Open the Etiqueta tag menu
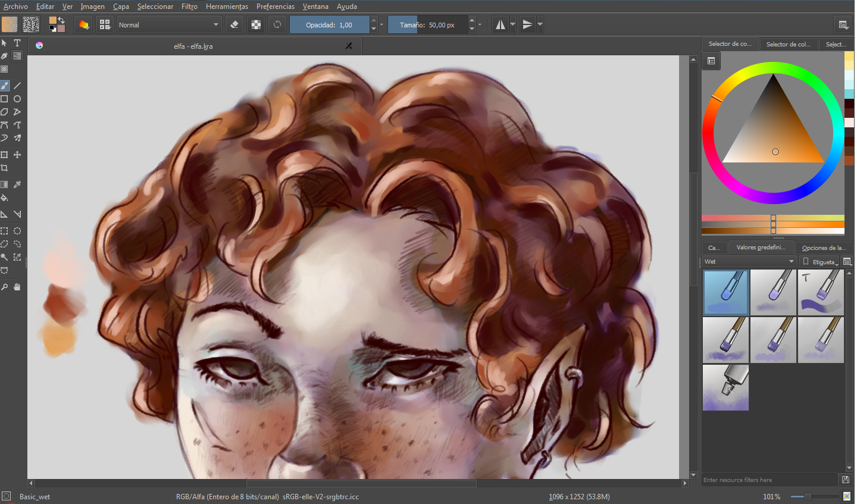Viewport: 857px width, 504px height. tap(819, 261)
